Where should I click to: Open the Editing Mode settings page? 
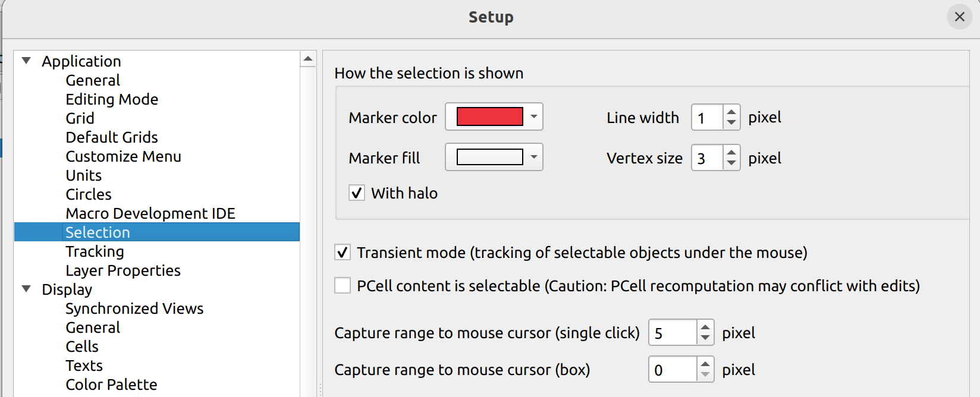112,99
